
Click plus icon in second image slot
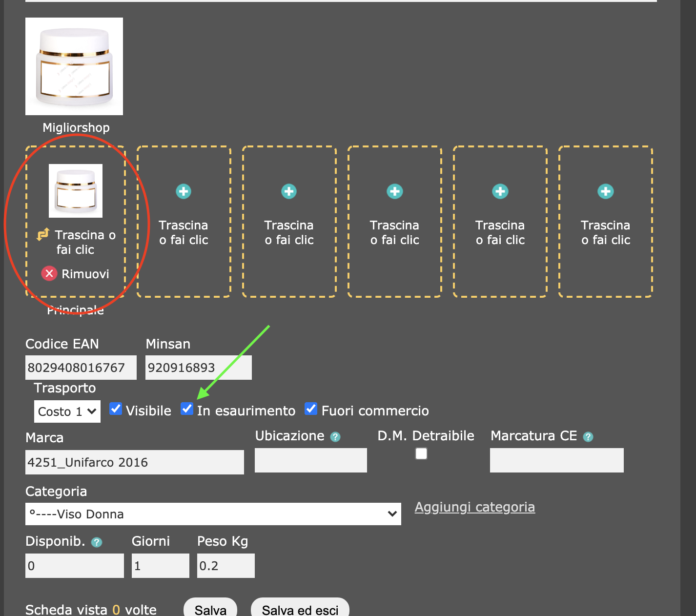[184, 191]
